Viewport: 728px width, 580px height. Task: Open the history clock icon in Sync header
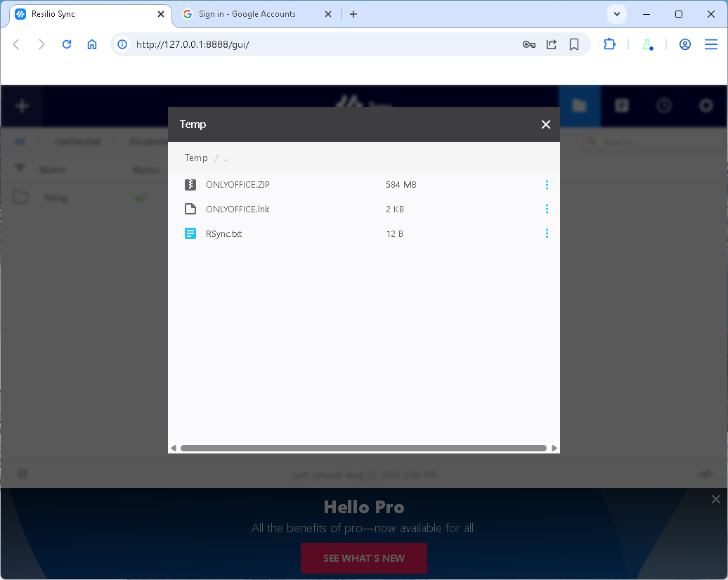(664, 106)
